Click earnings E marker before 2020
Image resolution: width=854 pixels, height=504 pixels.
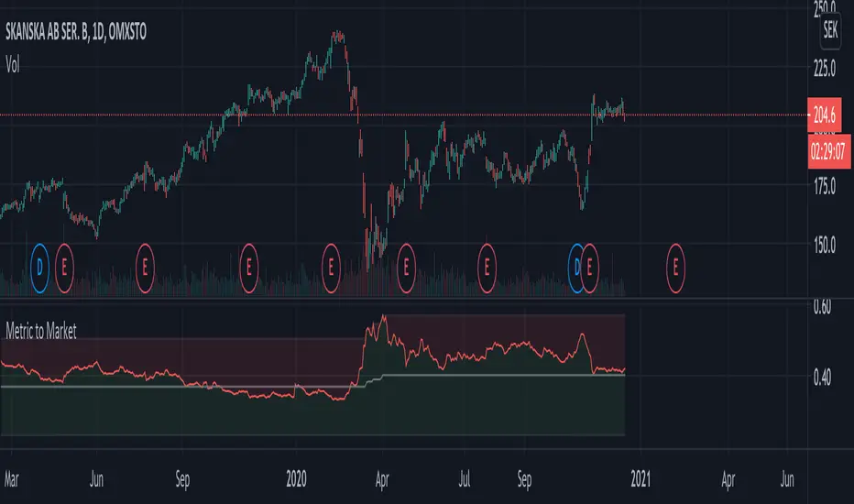point(249,268)
